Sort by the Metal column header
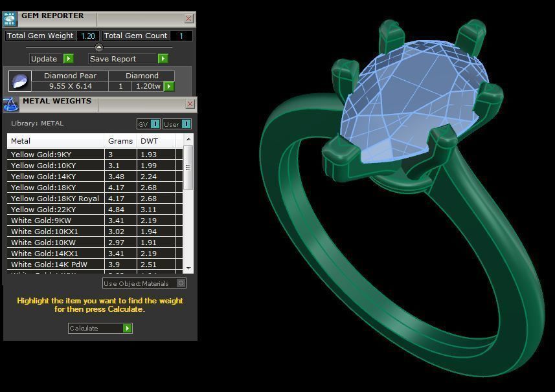Screen dimensions: 555x392 pos(56,141)
